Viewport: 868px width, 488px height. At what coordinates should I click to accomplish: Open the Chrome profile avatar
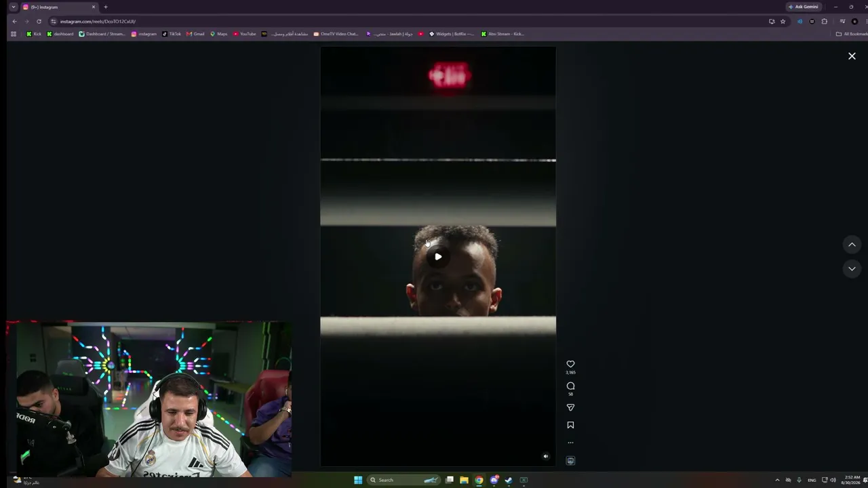[854, 21]
